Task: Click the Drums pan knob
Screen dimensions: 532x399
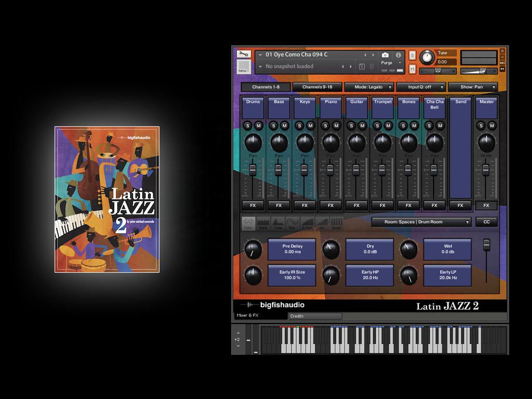Action: coord(253,143)
